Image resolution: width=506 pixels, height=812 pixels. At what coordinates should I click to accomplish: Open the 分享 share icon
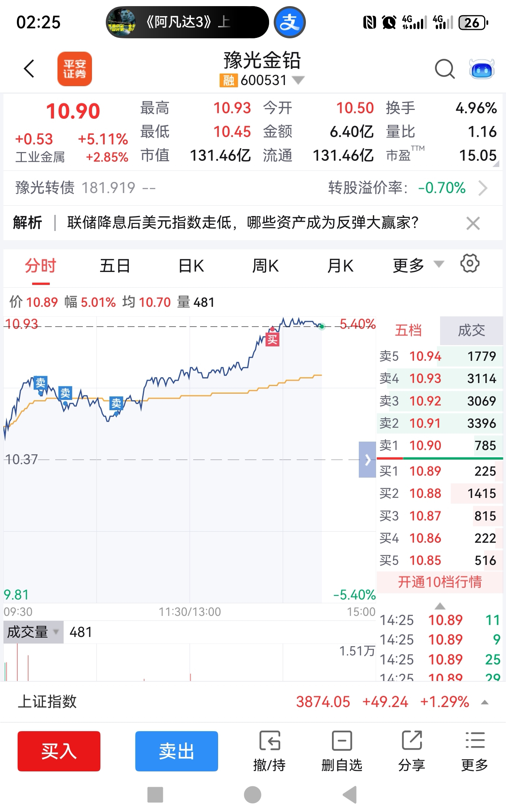pos(412,751)
